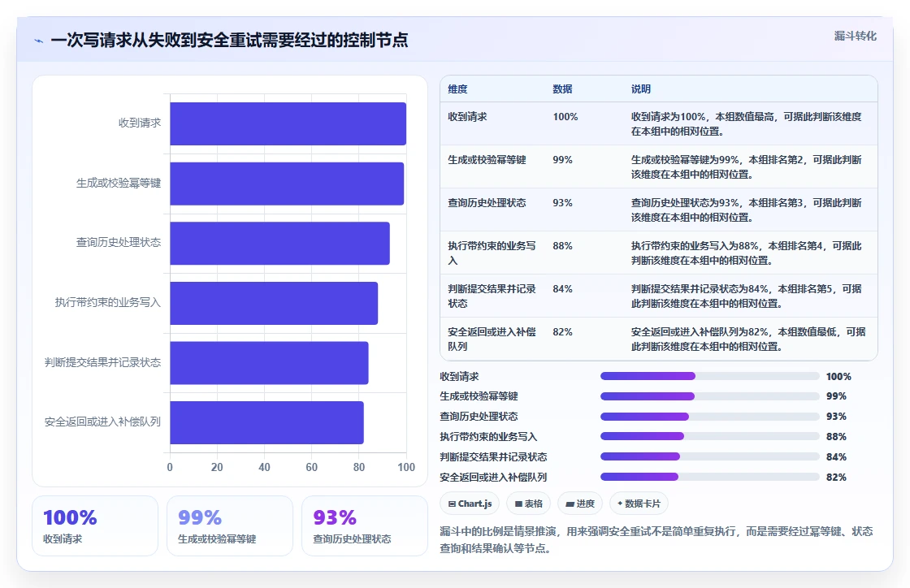Click the 生成或校验幂等键 99% progress bar
910x588 pixels.
710,396
